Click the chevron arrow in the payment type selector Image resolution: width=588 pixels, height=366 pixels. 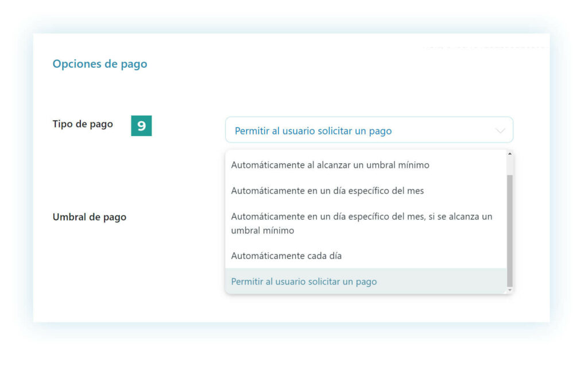500,130
